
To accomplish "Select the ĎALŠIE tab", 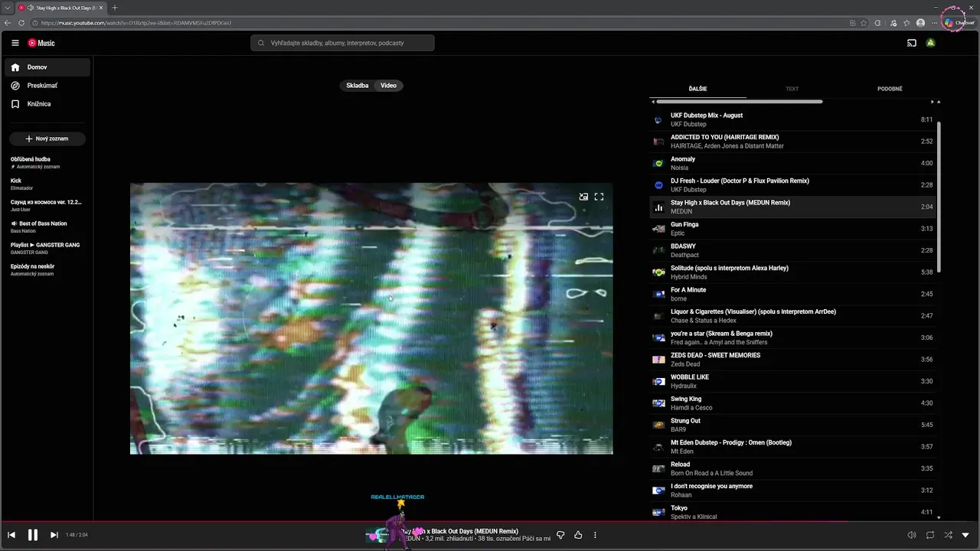I will pos(697,89).
